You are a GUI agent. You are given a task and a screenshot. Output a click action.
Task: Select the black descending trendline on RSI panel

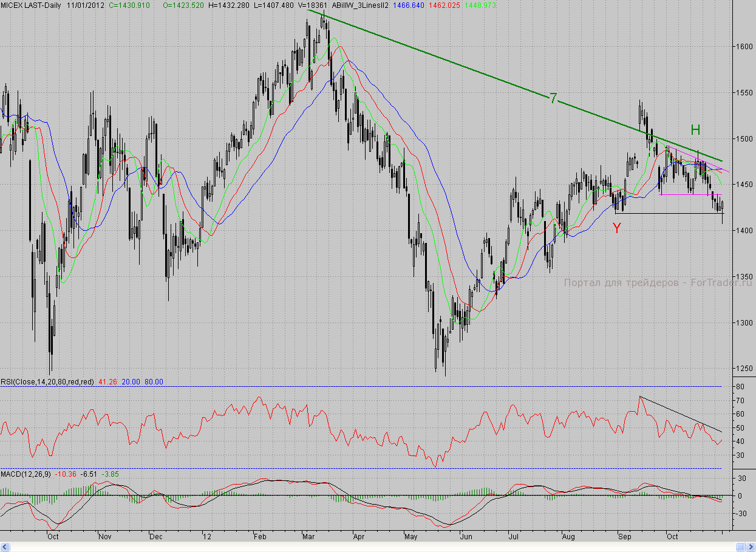[x=680, y=414]
